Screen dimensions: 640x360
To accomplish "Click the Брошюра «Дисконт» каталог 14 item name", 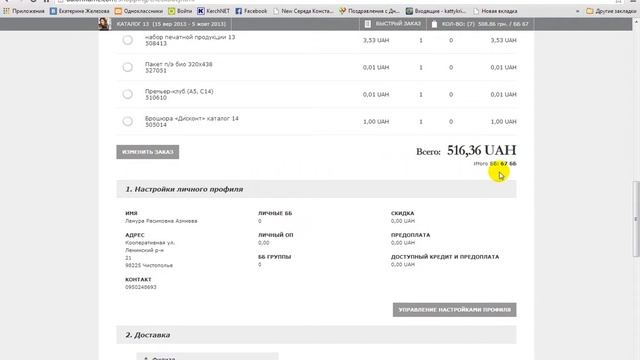I will [x=192, y=118].
